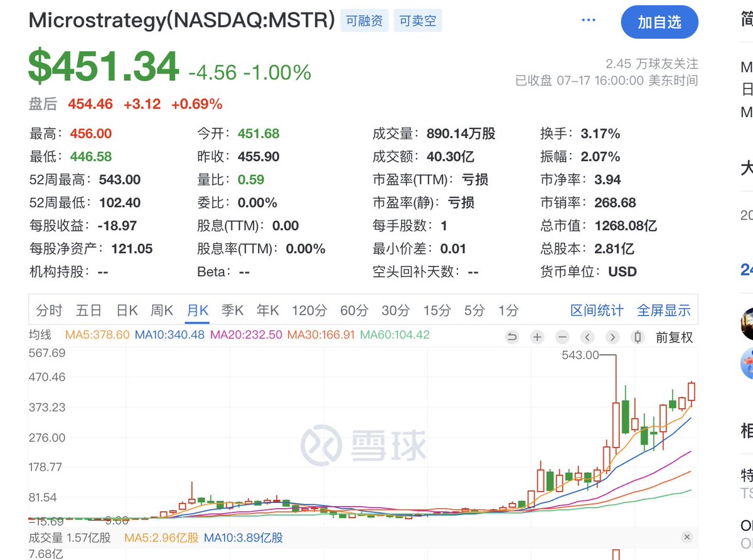Switch to the 年K chart tab
The image size is (753, 560).
(x=267, y=310)
